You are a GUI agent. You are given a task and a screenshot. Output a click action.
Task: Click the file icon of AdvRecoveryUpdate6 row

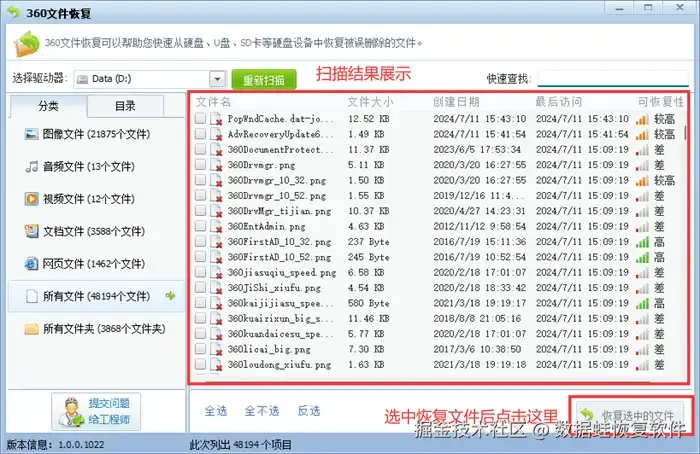click(x=217, y=134)
